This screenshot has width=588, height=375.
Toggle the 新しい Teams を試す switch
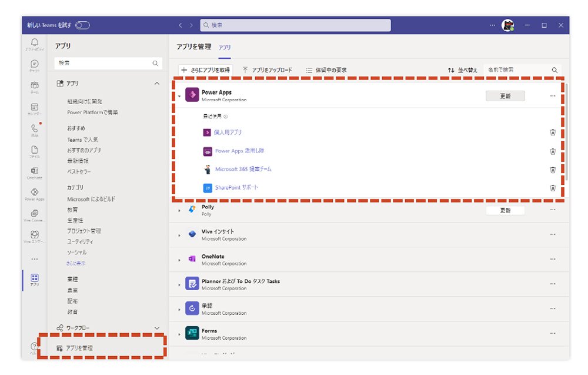[x=82, y=25]
